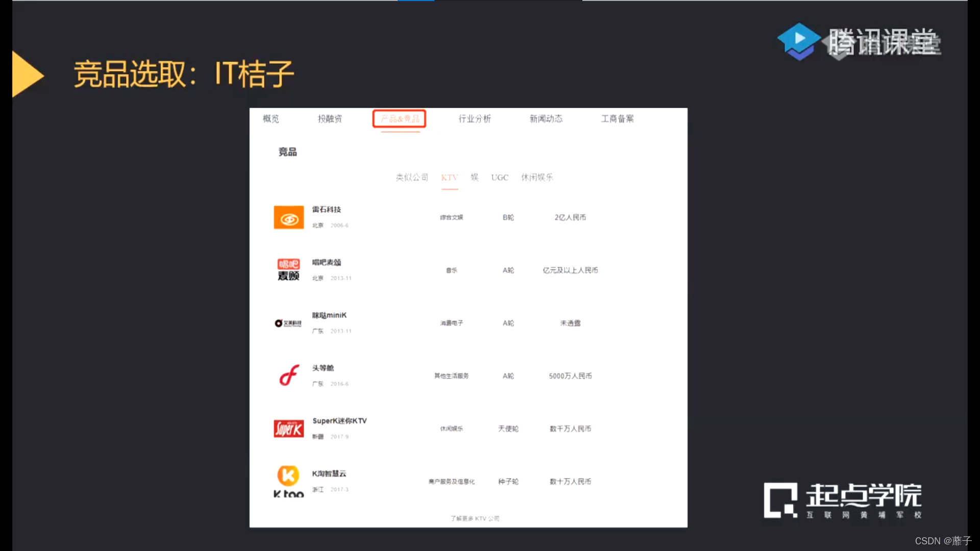Click the 咪哒miniK company logo
This screenshot has width=980, height=551.
[x=288, y=323]
